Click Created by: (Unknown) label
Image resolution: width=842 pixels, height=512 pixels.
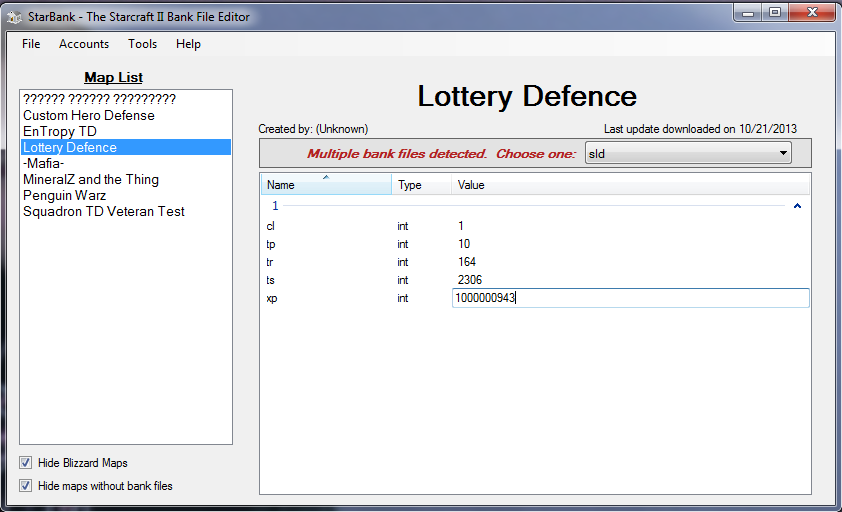point(313,129)
